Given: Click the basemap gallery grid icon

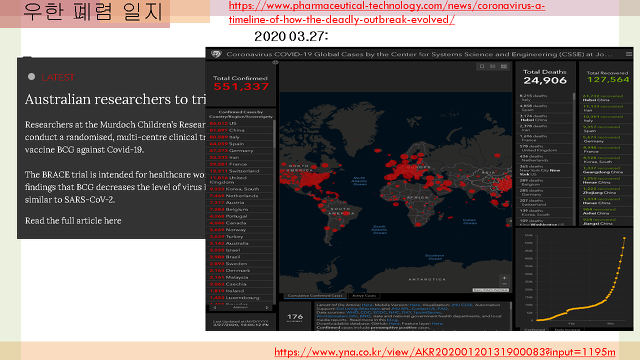Looking at the screenshot, I should (504, 66).
